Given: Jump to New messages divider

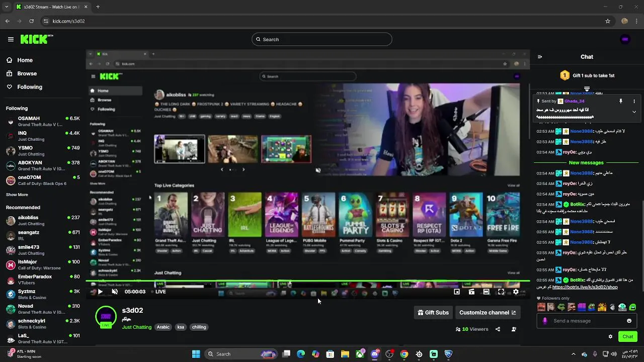Looking at the screenshot, I should tap(586, 162).
